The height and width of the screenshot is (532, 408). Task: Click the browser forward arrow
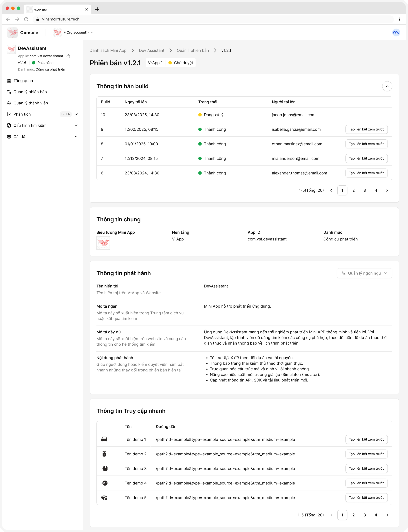[x=17, y=19]
